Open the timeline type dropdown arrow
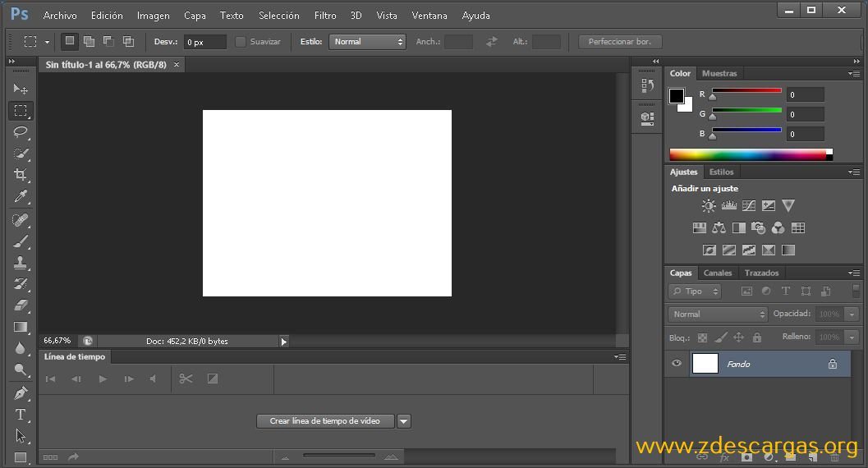 (x=404, y=421)
